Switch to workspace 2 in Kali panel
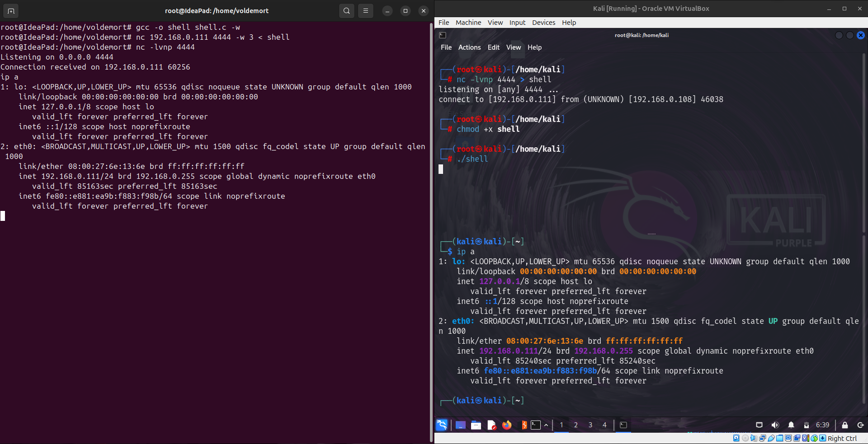 click(x=576, y=425)
